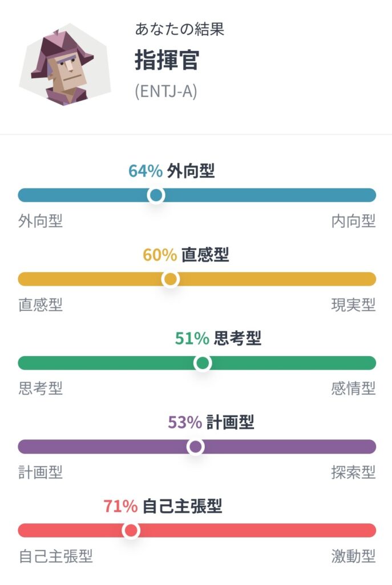This screenshot has height=585, width=392.
Task: Click the green 思考型 slider knob
Action: point(203,363)
